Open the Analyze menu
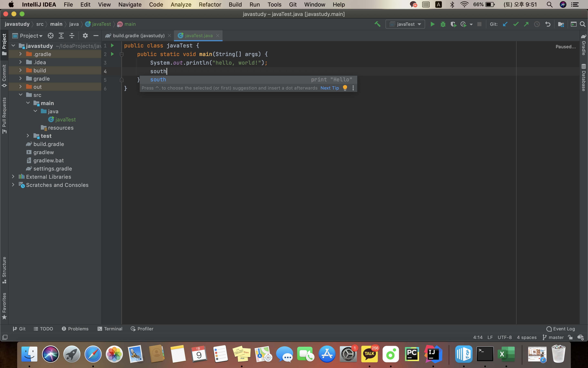Image resolution: width=588 pixels, height=368 pixels. click(181, 5)
